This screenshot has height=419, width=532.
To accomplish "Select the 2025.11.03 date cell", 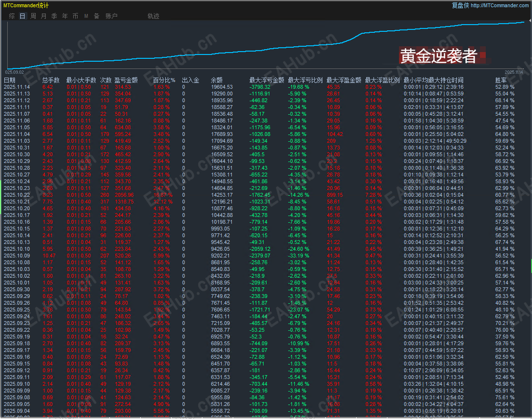I will click(17, 141).
